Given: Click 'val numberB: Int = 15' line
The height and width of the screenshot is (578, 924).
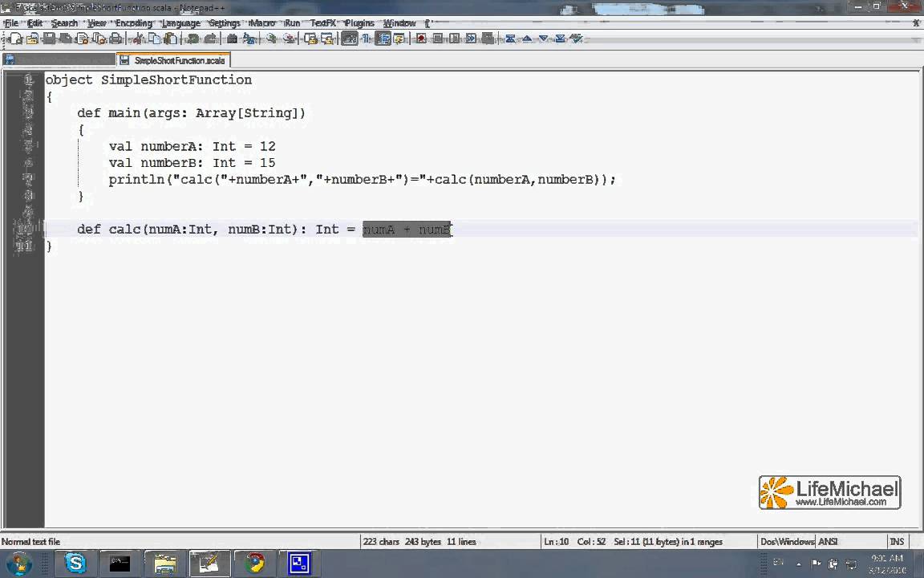Looking at the screenshot, I should coord(192,163).
